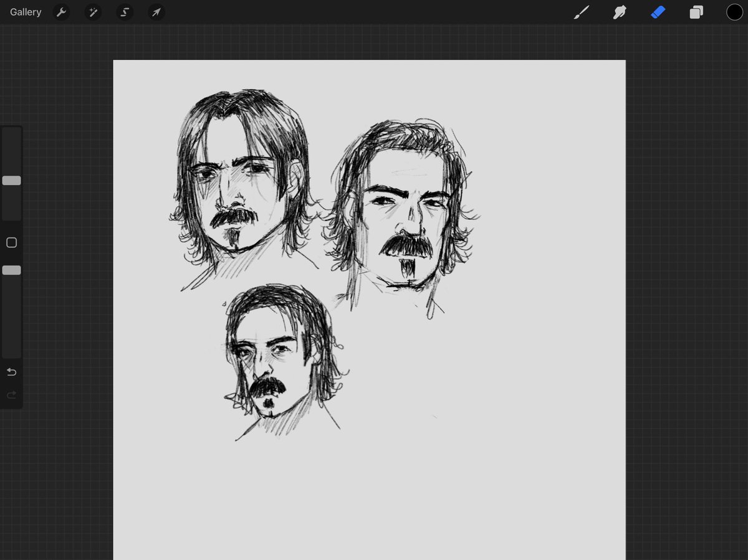Select the Smudge tool
The height and width of the screenshot is (560, 748).
point(620,12)
